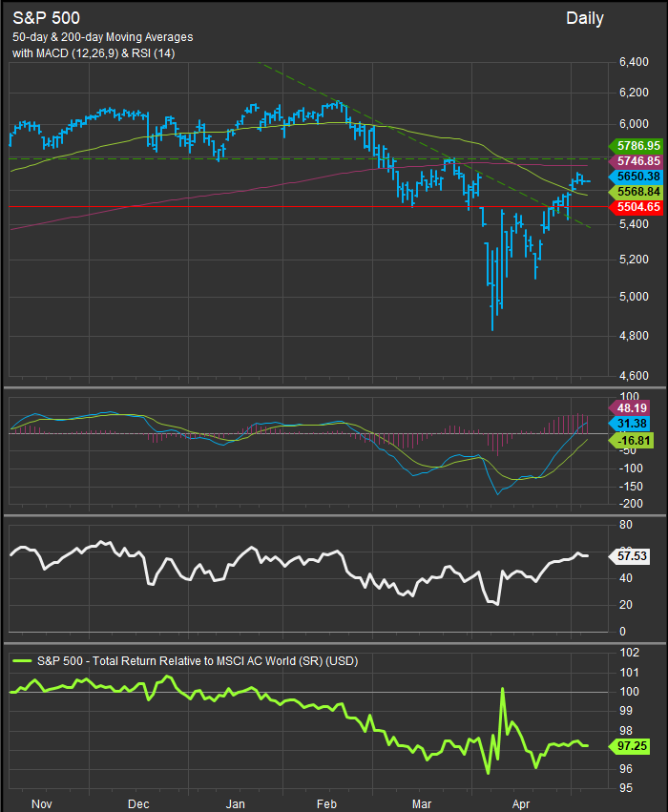
Task: Click the green legend line swatch
Action: (22, 661)
